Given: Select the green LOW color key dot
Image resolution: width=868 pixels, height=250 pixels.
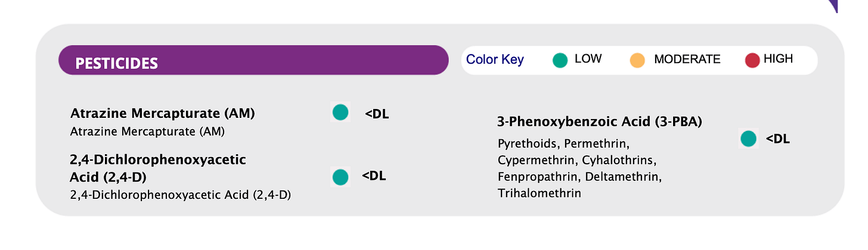Looking at the screenshot, I should 560,60.
